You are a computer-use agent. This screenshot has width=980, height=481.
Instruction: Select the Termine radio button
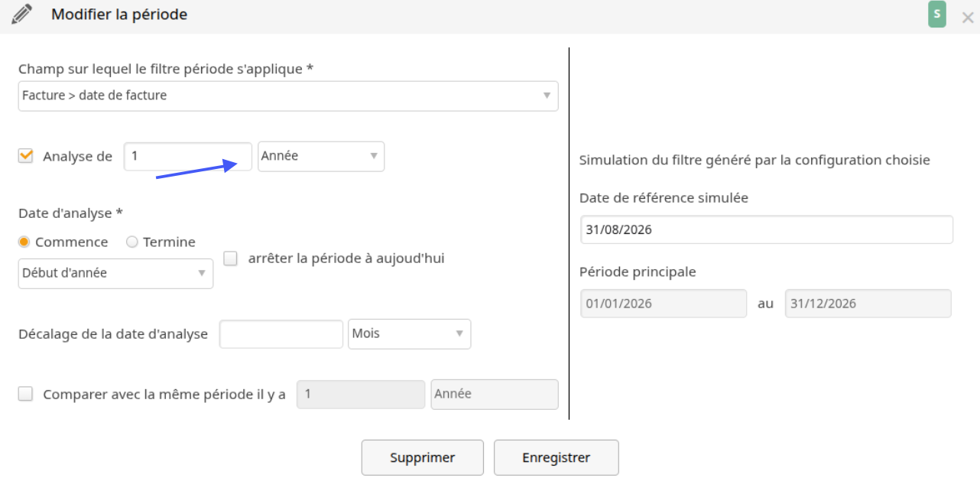click(132, 242)
